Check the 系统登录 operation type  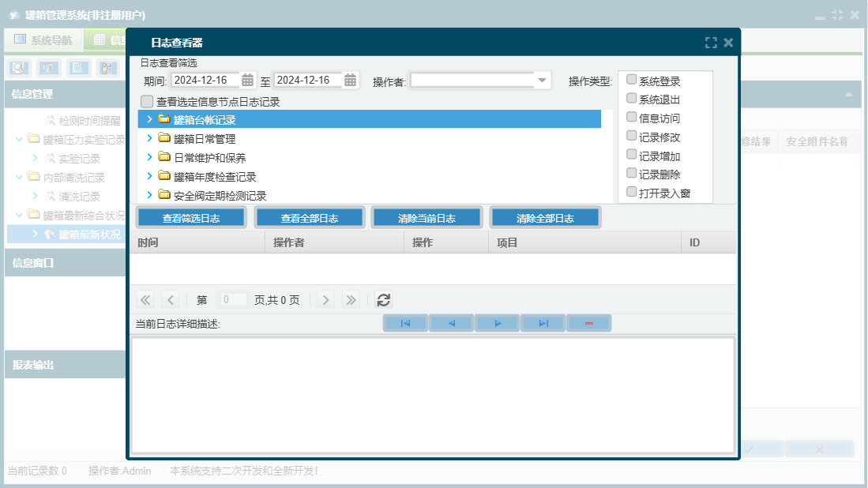[x=632, y=80]
